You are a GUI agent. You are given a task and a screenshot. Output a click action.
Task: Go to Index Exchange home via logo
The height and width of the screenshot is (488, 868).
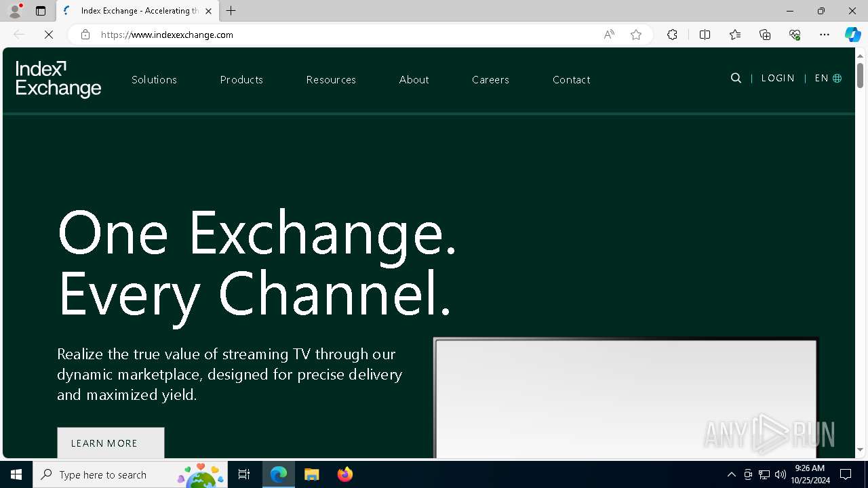point(58,79)
